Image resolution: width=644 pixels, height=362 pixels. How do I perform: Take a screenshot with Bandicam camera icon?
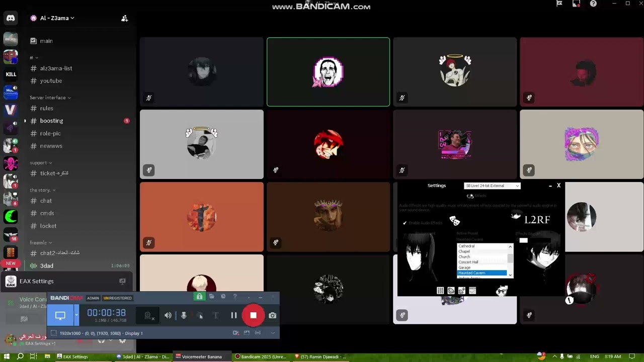tap(272, 315)
